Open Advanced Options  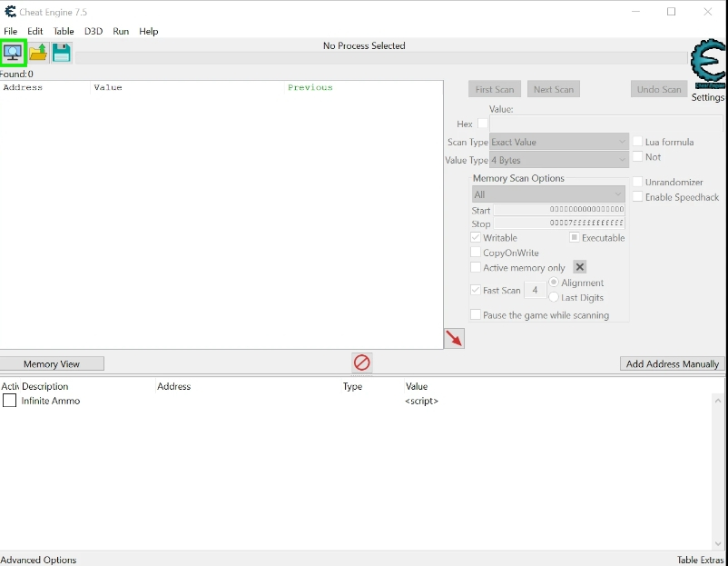point(38,560)
